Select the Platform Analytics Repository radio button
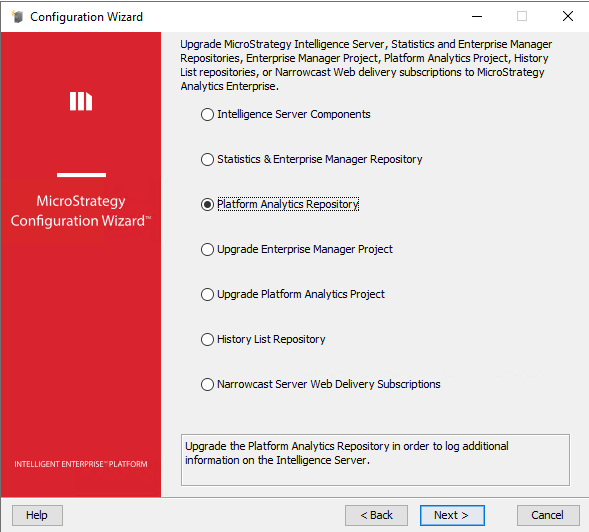589x532 pixels. (207, 204)
